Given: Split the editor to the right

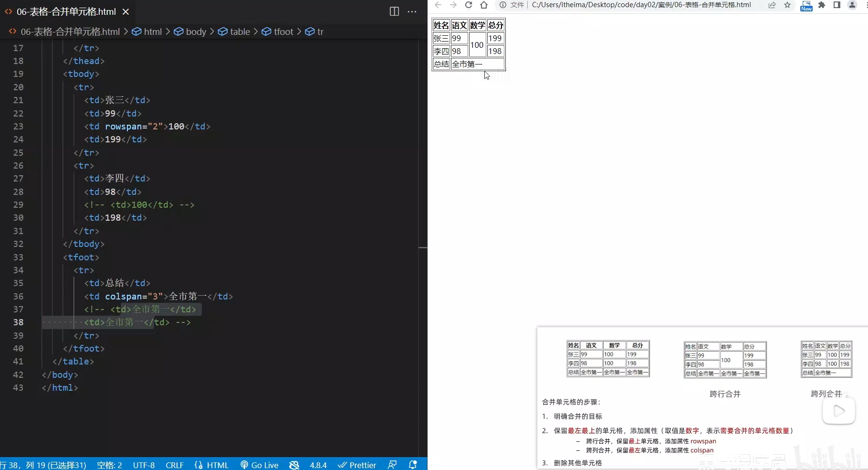Looking at the screenshot, I should point(394,11).
